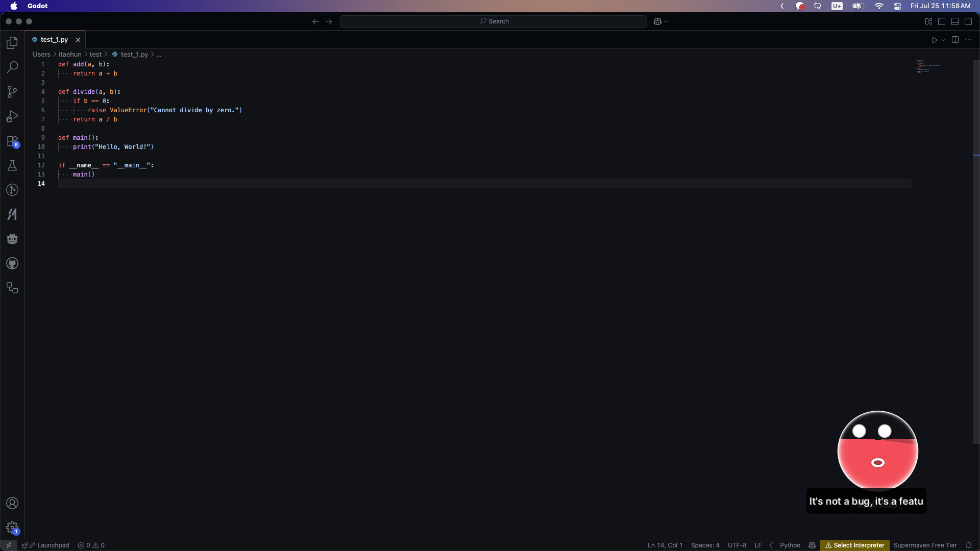The width and height of the screenshot is (980, 551).
Task: Open editor More Actions ellipsis menu
Action: (x=968, y=40)
